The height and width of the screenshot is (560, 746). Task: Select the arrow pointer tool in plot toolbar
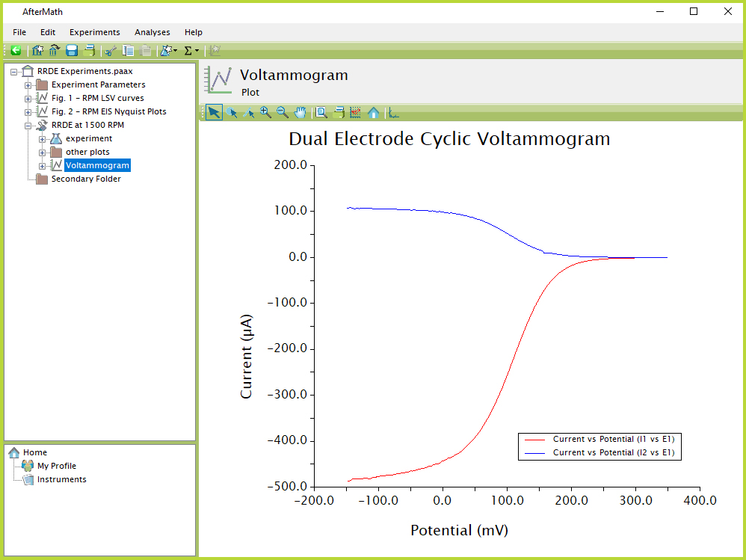(x=214, y=112)
